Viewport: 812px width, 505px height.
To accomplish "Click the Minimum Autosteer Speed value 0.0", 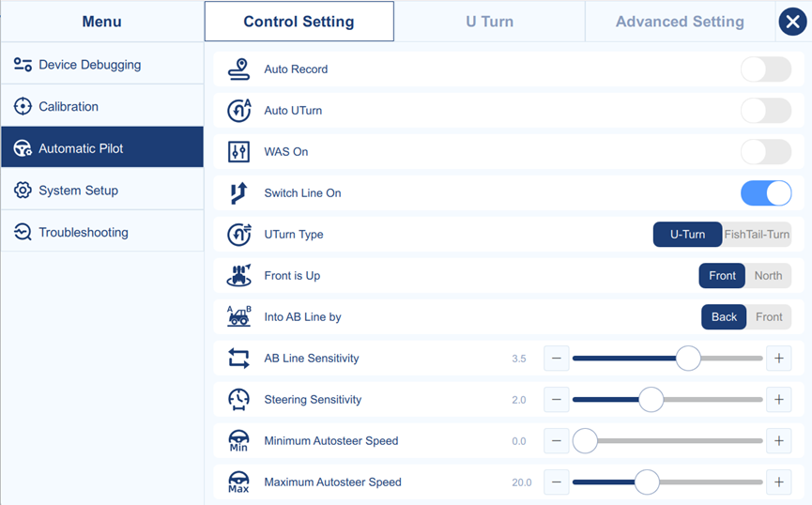I will click(x=519, y=441).
